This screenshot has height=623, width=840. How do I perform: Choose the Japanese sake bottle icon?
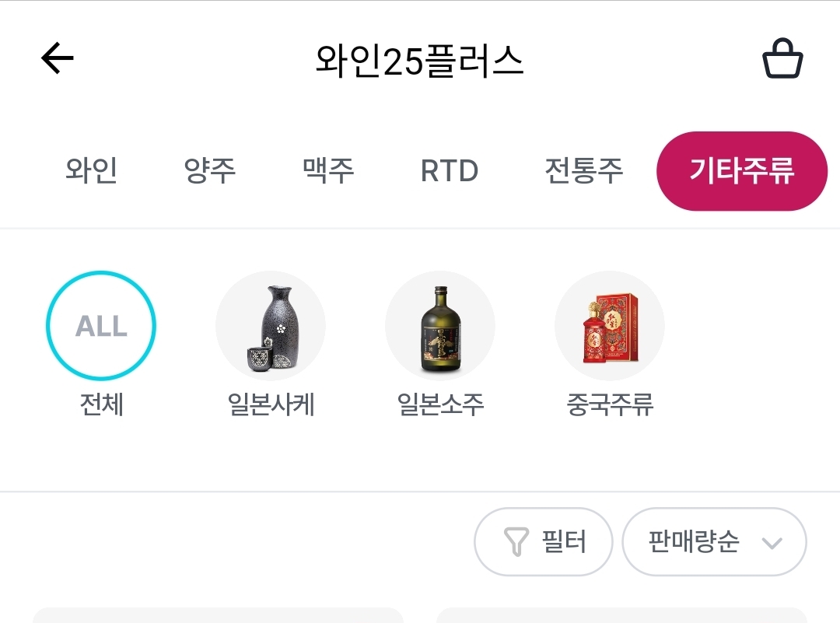(270, 325)
